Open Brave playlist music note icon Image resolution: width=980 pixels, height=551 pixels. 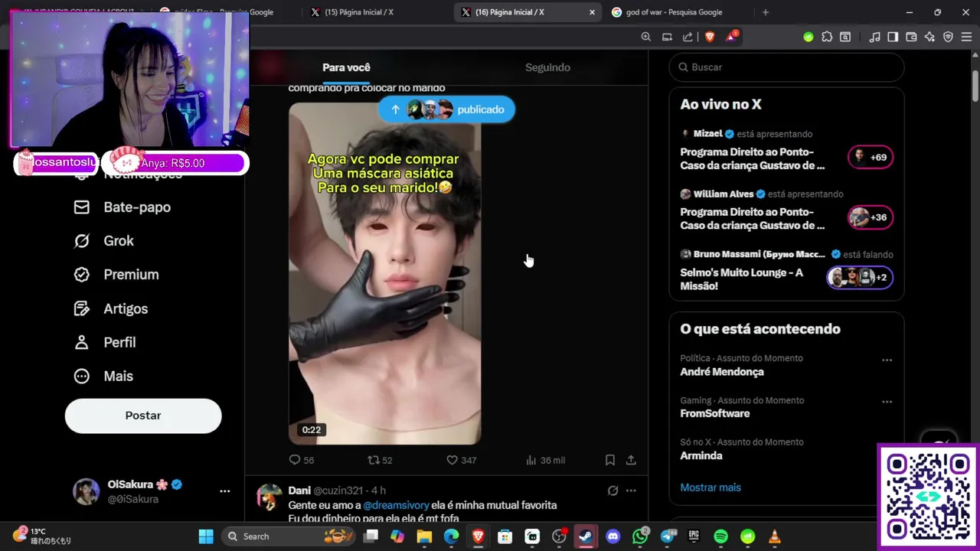coord(874,37)
